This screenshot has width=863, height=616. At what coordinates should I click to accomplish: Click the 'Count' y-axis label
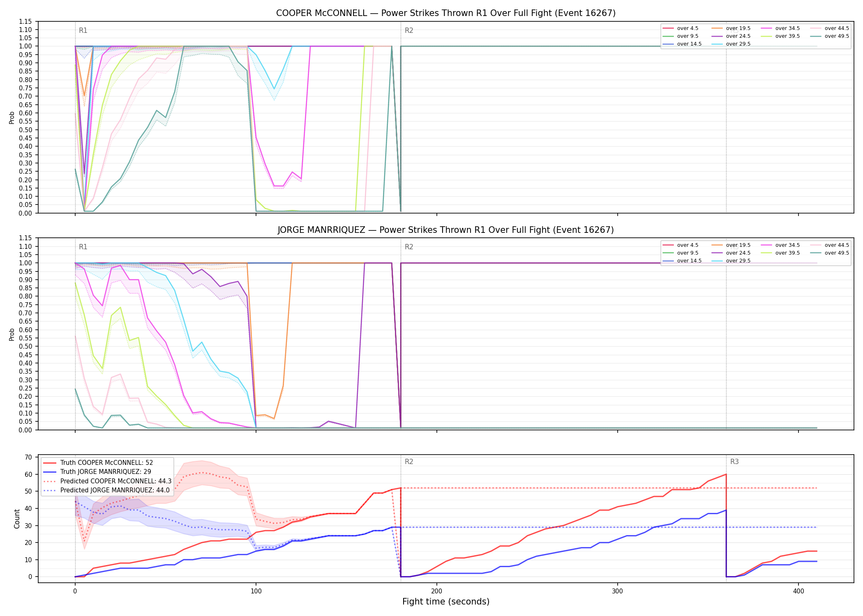(17, 519)
